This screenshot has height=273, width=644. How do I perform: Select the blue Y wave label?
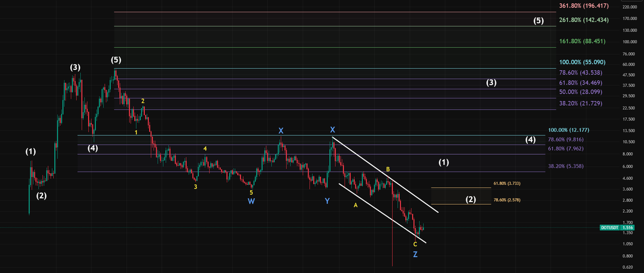[327, 201]
